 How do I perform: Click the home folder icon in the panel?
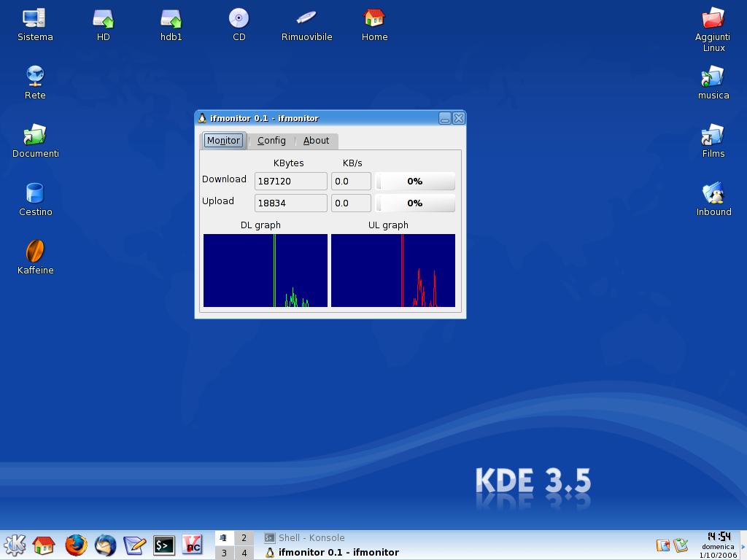point(44,545)
